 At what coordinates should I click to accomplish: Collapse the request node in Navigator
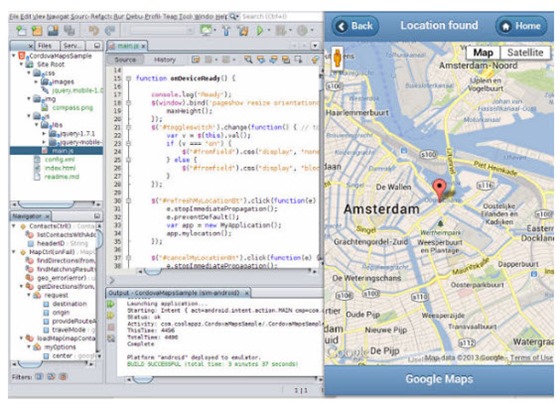29,295
